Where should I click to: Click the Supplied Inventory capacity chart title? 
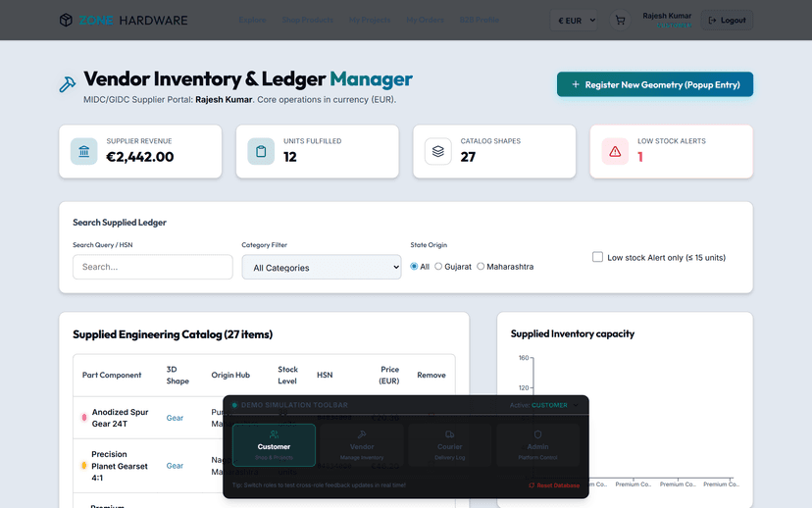573,333
